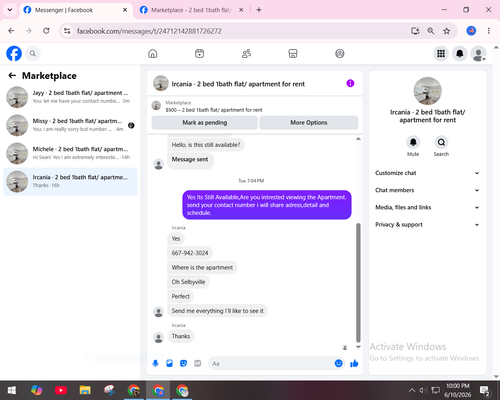Open the zoom magnifier in address bar

[x=431, y=31]
